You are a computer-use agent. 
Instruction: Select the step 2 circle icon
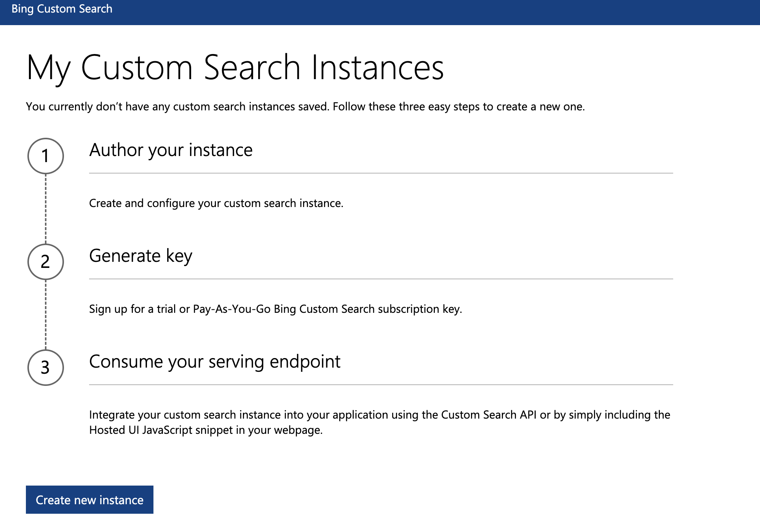point(46,262)
